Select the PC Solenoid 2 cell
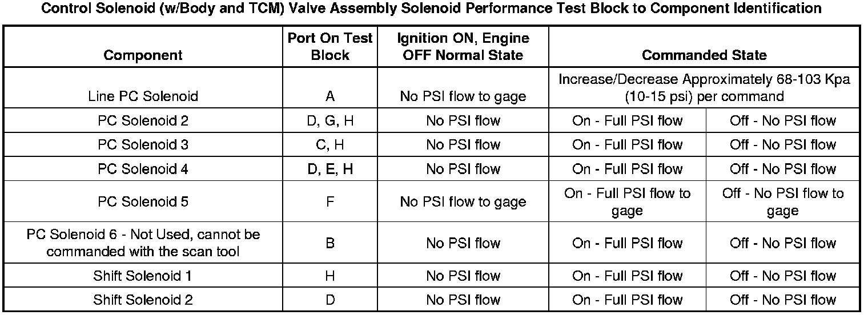The height and width of the screenshot is (315, 868). 143,121
